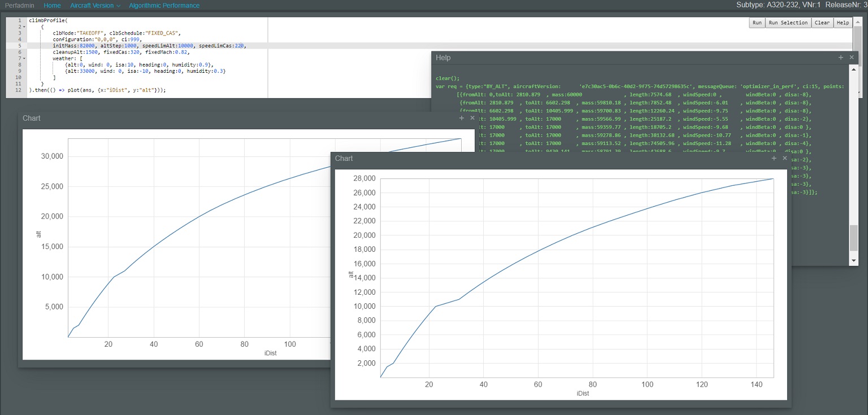The image size is (868, 415).
Task: Go to Home in the navigation bar
Action: pos(52,6)
